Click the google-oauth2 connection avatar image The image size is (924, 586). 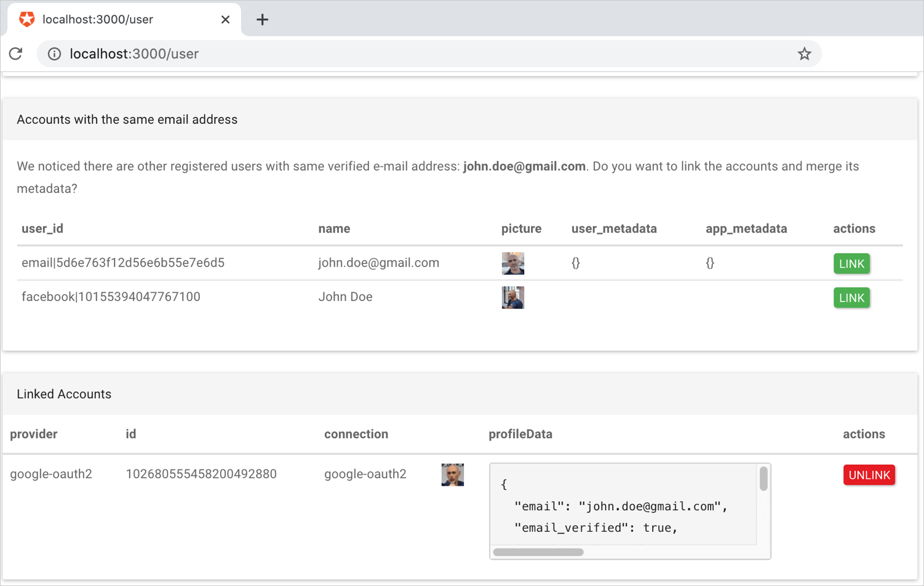453,475
